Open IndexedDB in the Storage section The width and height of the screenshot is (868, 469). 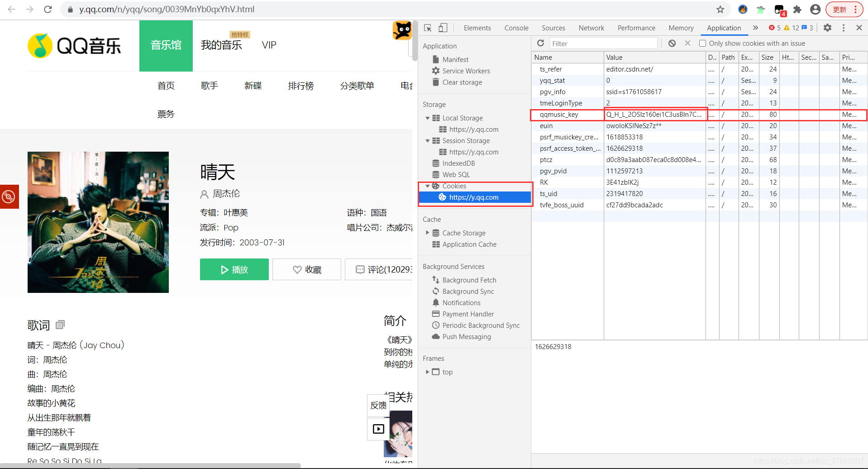click(x=458, y=163)
